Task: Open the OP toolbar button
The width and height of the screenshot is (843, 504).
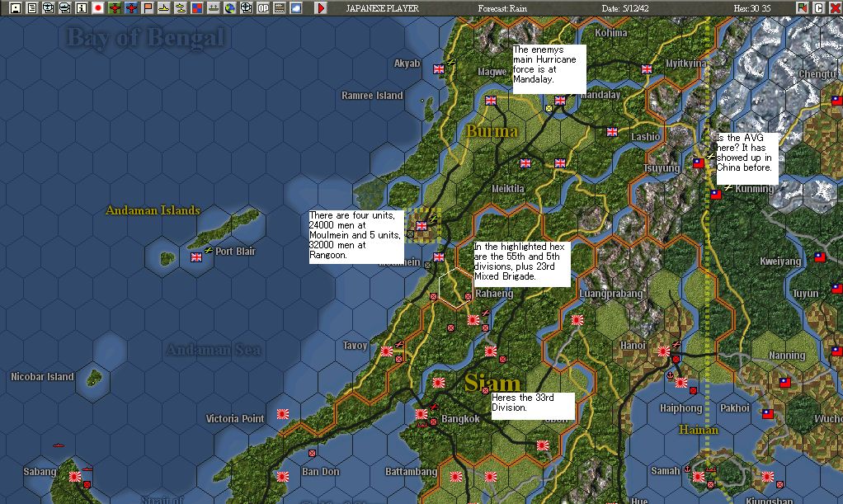Action: (x=263, y=8)
